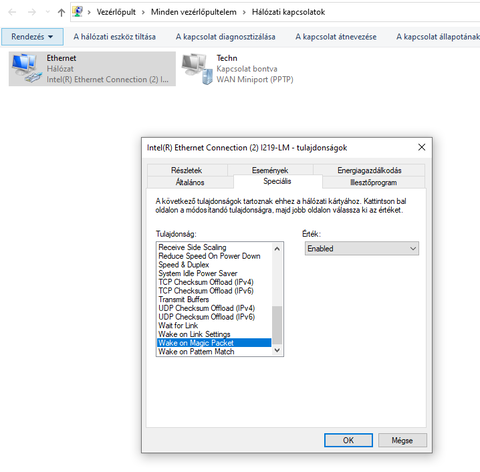Click Minden vezérlőpultelem breadcrumb
480x472 pixels.
pyautogui.click(x=194, y=12)
